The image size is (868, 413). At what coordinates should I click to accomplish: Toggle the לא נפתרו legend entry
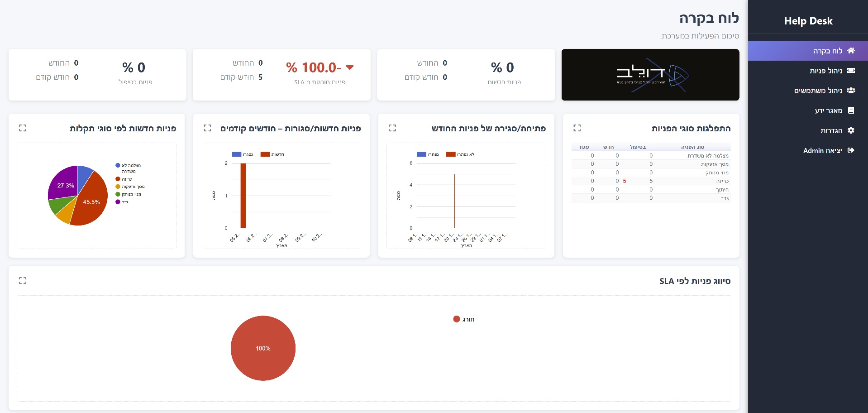pyautogui.click(x=460, y=154)
